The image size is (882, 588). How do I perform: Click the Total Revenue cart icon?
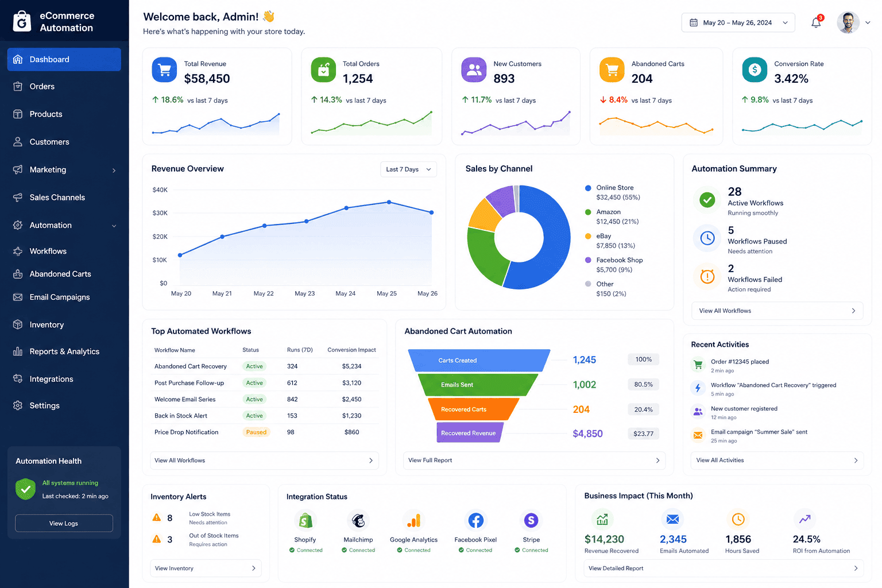click(x=164, y=70)
